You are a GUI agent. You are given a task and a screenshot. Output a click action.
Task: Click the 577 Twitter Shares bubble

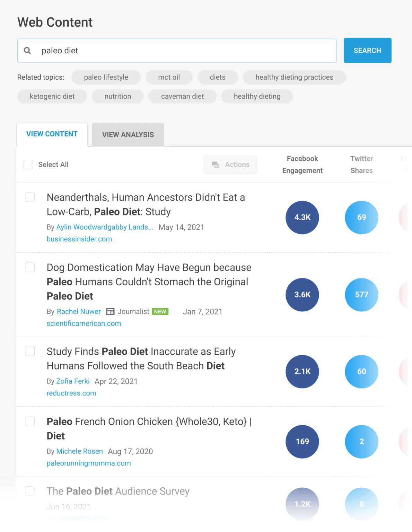point(361,295)
